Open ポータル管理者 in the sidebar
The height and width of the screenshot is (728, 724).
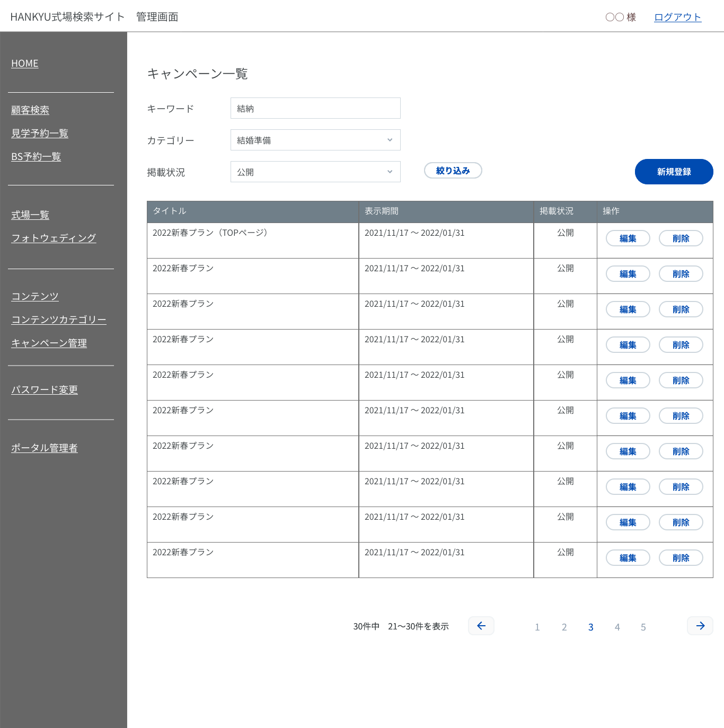(x=45, y=448)
